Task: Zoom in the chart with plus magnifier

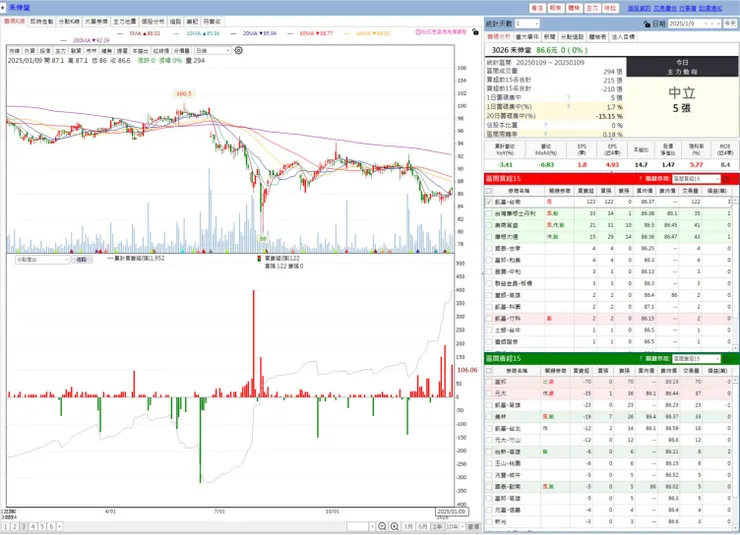Action: click(x=395, y=527)
